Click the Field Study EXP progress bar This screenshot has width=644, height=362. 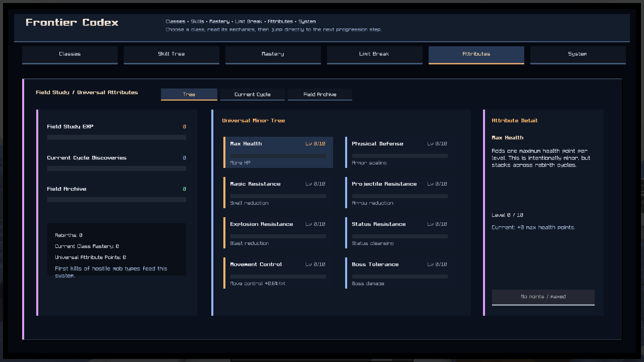click(116, 137)
